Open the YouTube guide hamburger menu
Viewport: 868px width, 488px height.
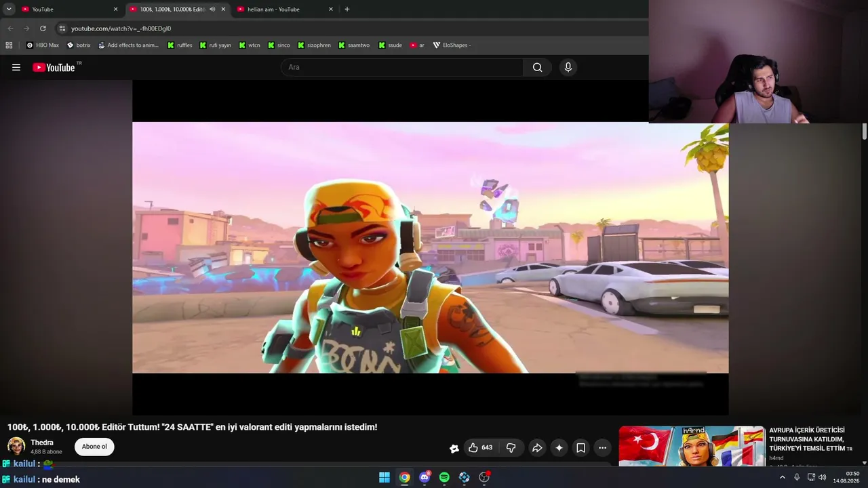[x=16, y=67]
